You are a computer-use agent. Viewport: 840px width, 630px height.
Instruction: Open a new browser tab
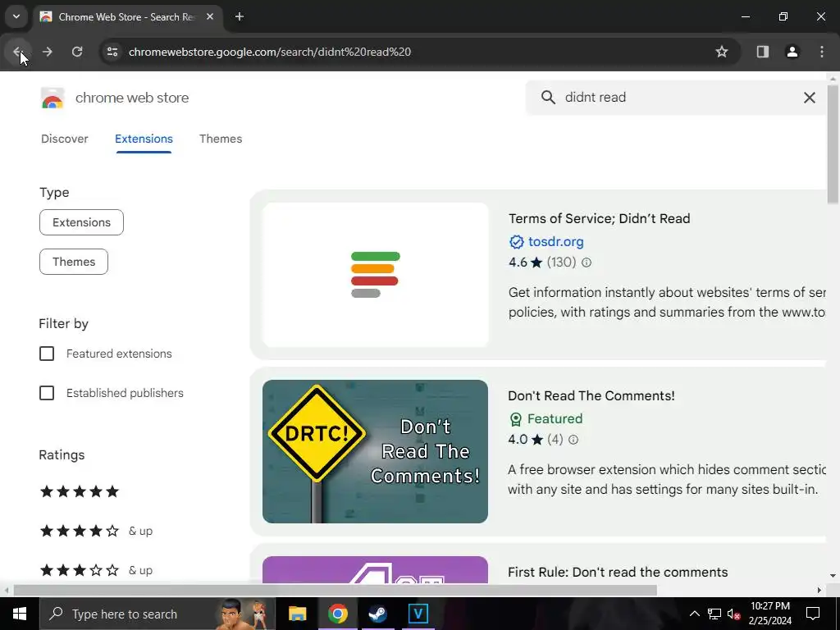coord(240,16)
